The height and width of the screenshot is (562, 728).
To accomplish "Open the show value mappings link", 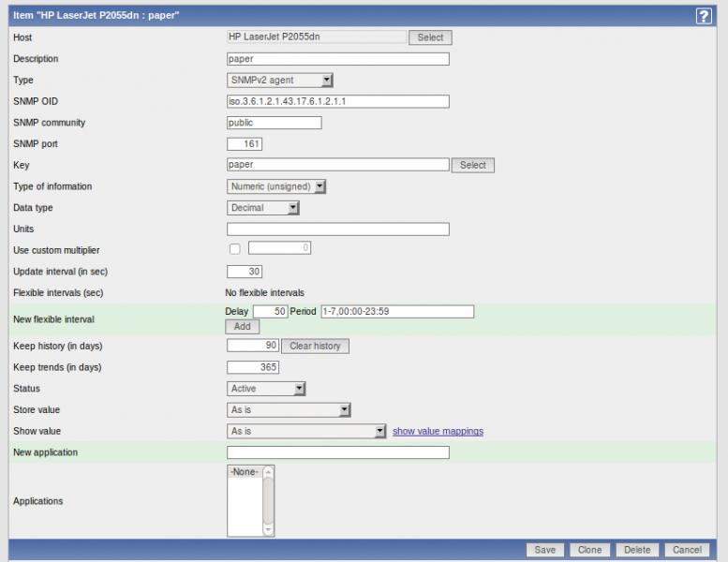I will [438, 431].
